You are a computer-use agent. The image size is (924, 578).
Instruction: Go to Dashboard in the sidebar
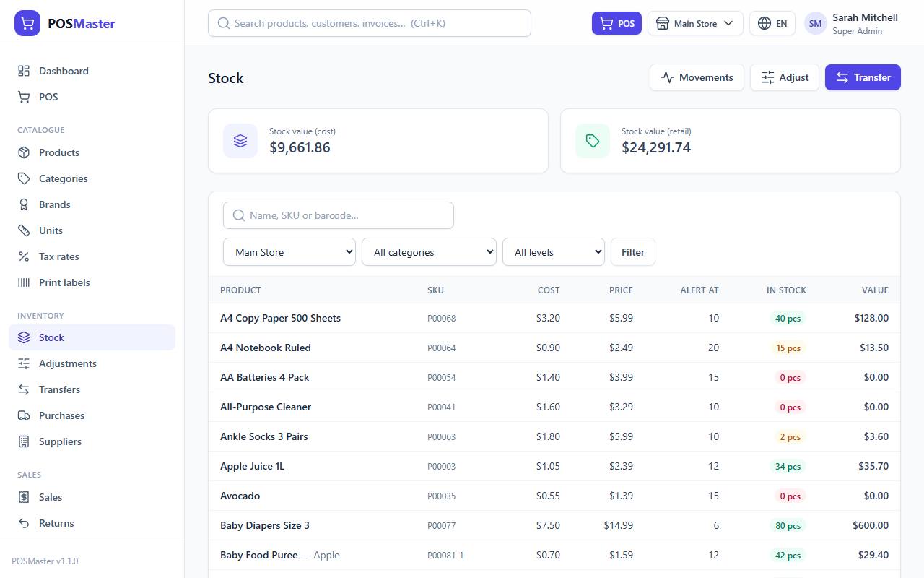pyautogui.click(x=92, y=71)
